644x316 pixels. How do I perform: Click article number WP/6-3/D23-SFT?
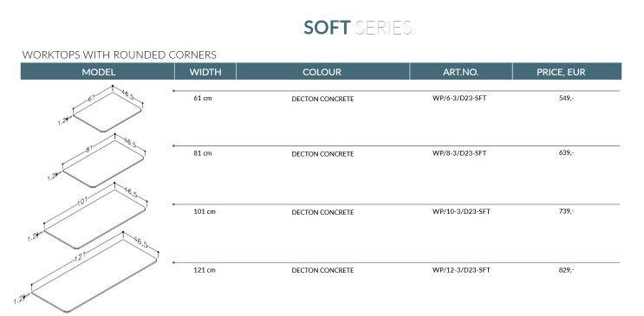(459, 99)
